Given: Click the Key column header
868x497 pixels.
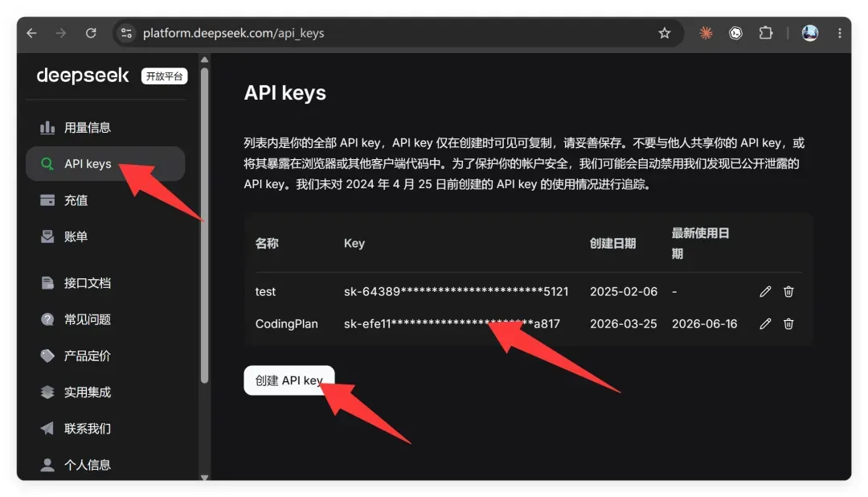Looking at the screenshot, I should tap(354, 243).
